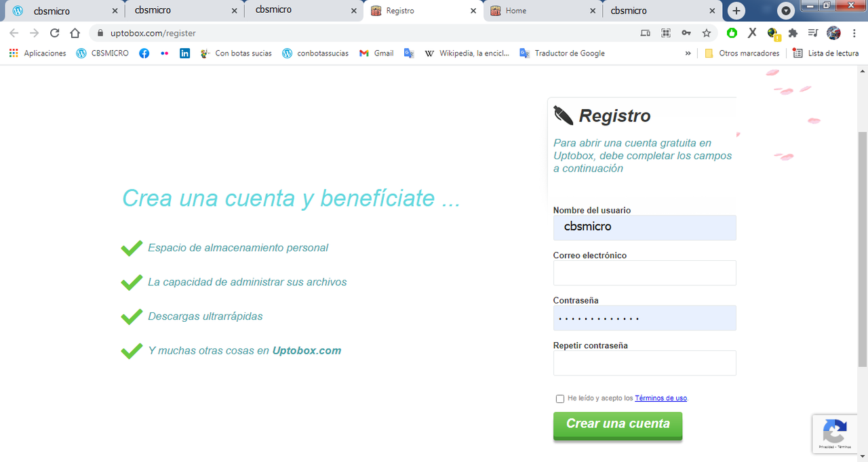
Task: Expand hidden bookmarks with » chevron
Action: [x=688, y=53]
